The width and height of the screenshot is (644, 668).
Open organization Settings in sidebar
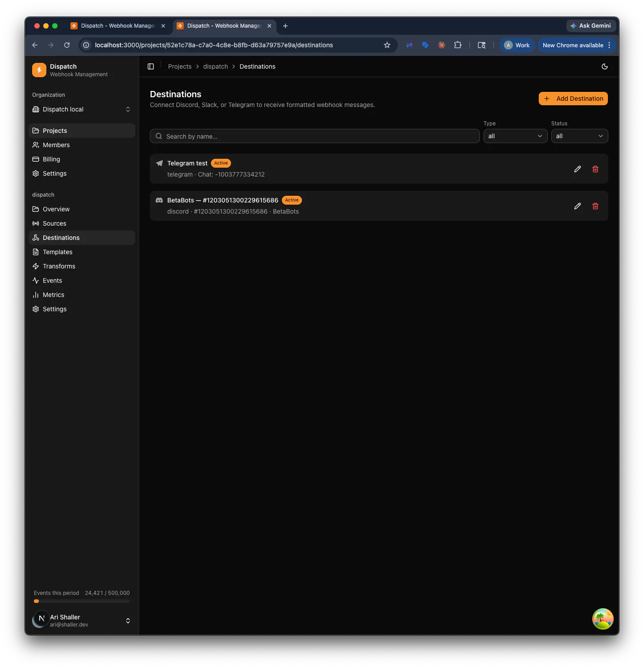pos(82,173)
